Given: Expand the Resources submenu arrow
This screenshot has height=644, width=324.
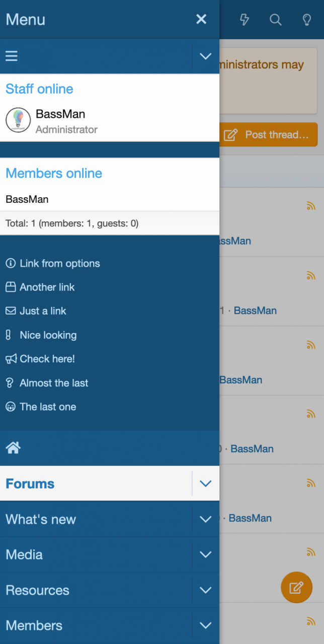Looking at the screenshot, I should pos(206,590).
